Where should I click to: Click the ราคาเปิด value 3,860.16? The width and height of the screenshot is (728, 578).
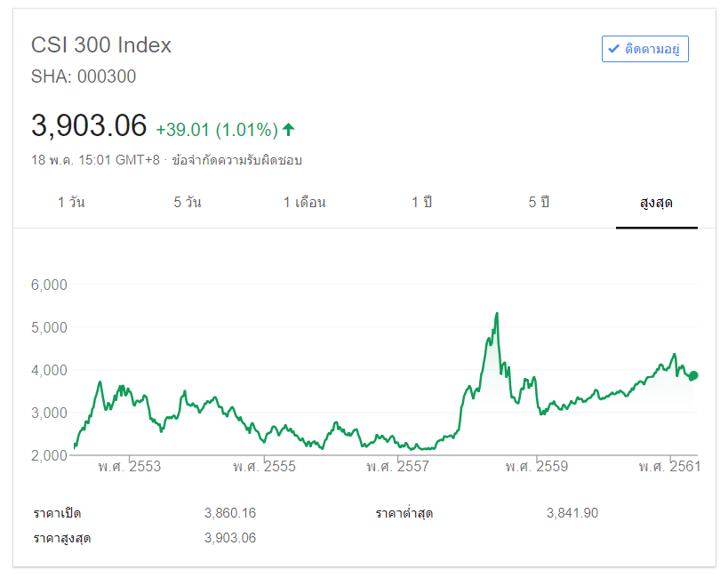[230, 513]
